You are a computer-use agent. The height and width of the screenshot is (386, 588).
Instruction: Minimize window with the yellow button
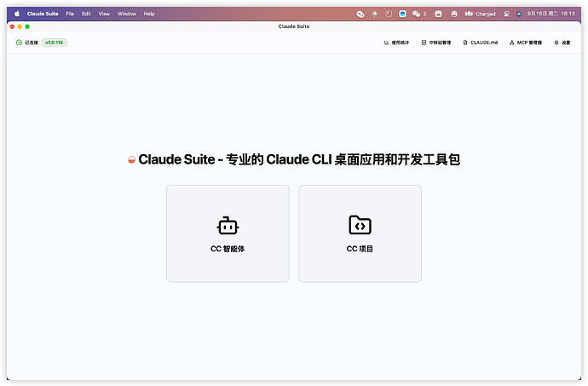pos(20,26)
